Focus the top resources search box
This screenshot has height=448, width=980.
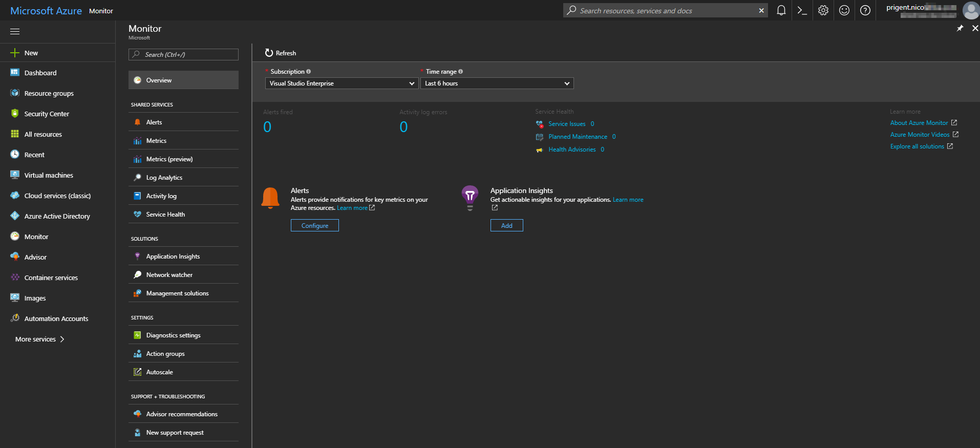click(666, 10)
